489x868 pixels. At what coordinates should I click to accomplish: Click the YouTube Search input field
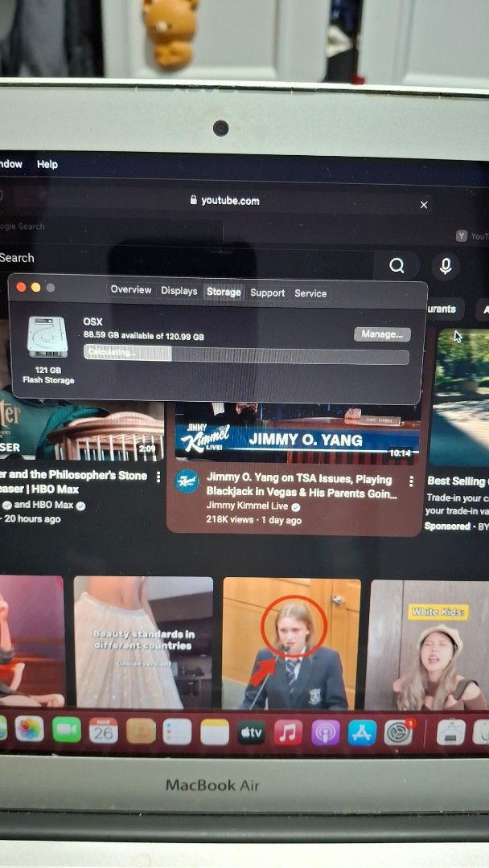tap(186, 260)
